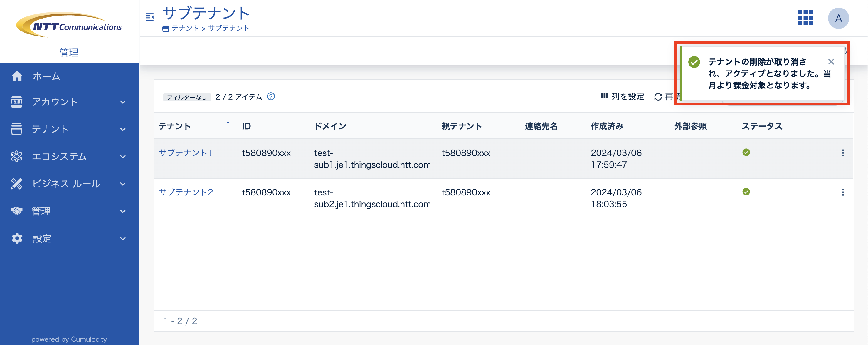Expand the 管理 menu chevron
Screen dimensions: 868x345
(x=123, y=211)
